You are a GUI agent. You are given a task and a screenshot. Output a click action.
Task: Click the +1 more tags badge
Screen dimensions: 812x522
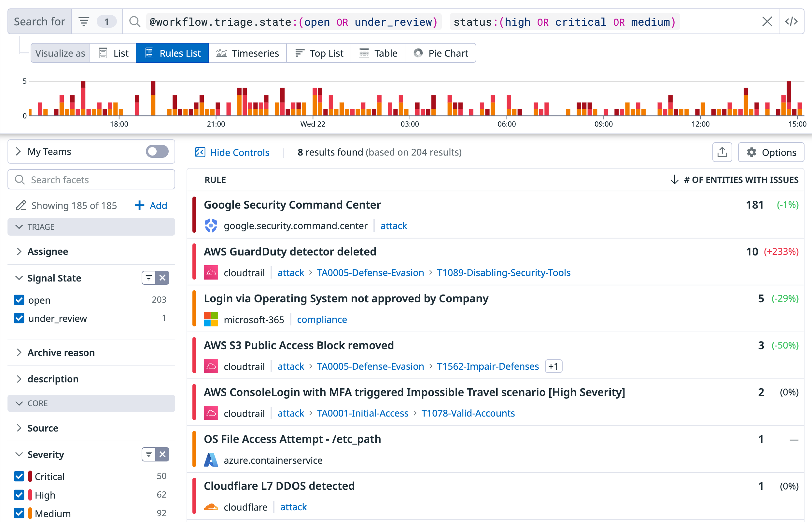553,366
